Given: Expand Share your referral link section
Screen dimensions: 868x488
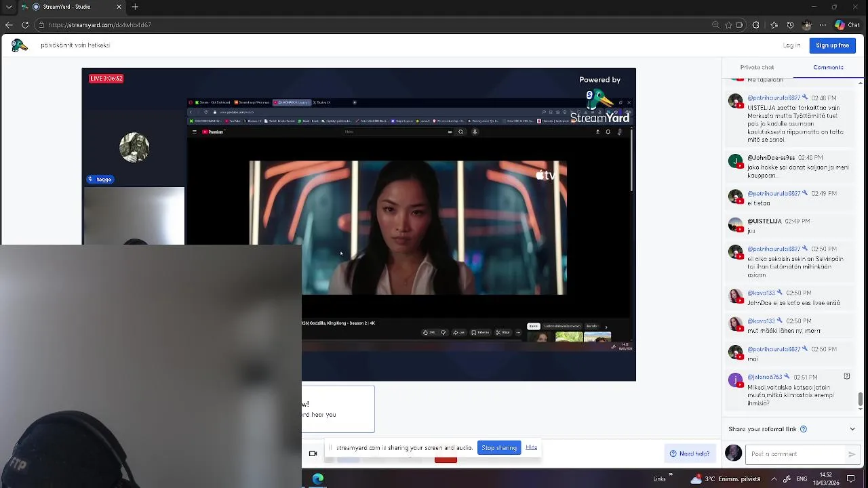Looking at the screenshot, I should pos(852,429).
